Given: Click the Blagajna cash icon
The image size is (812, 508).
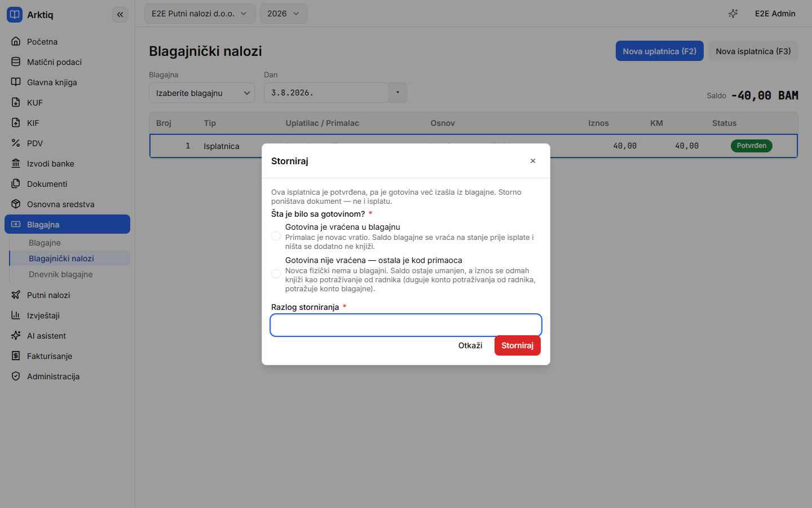Looking at the screenshot, I should pos(16,224).
